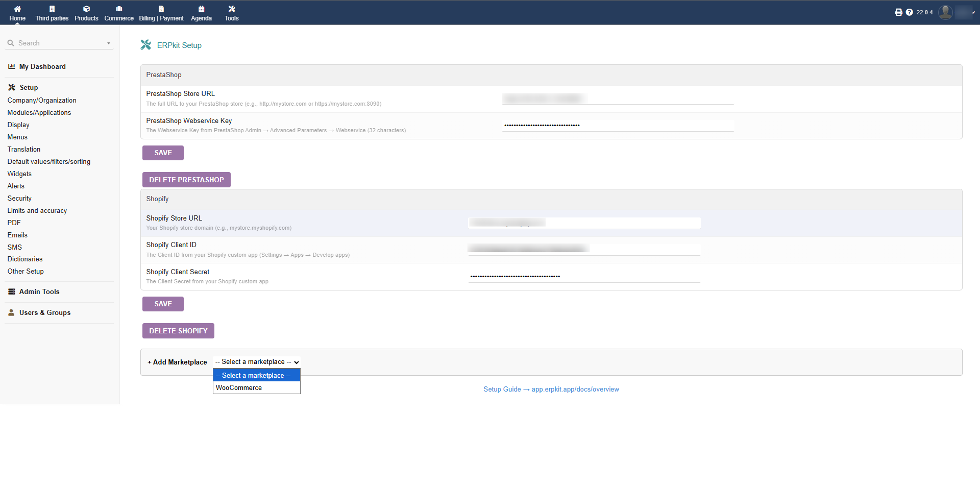Open Limits and accuracy settings
The height and width of the screenshot is (487, 980).
click(x=37, y=210)
